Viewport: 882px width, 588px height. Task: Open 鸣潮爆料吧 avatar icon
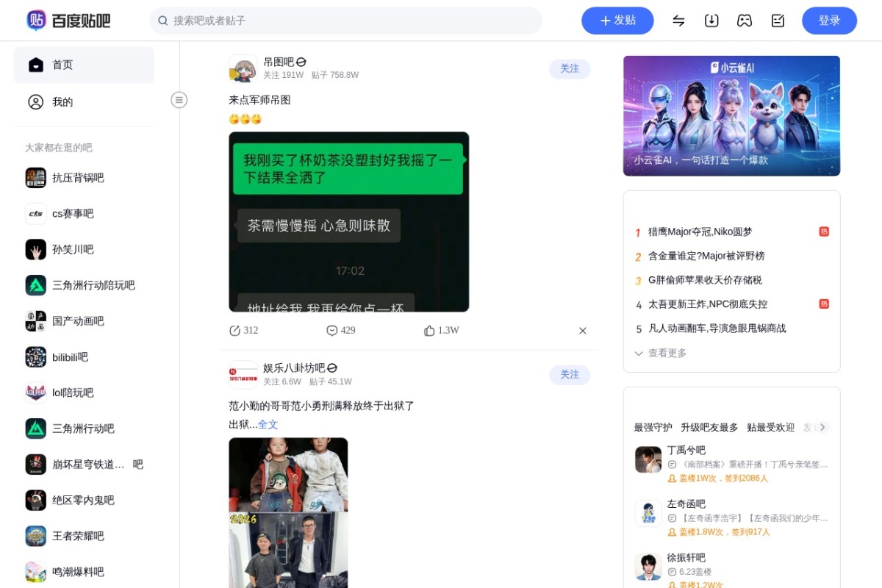[36, 572]
